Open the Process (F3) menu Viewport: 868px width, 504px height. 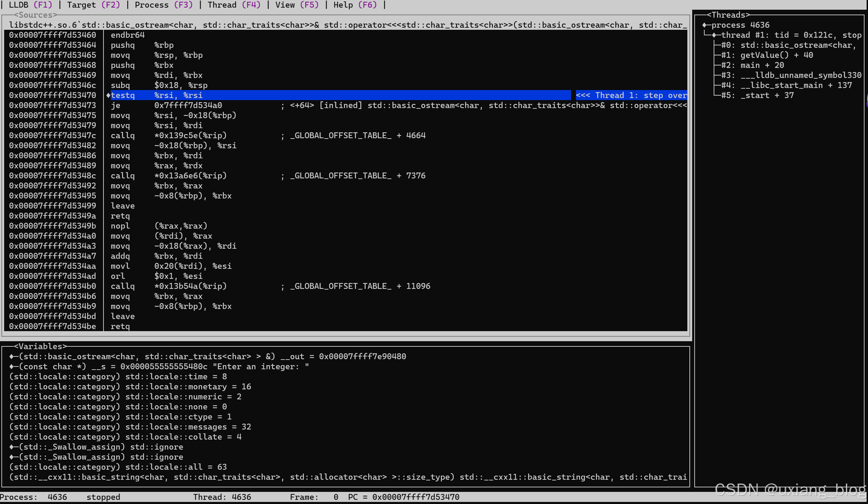pos(163,5)
